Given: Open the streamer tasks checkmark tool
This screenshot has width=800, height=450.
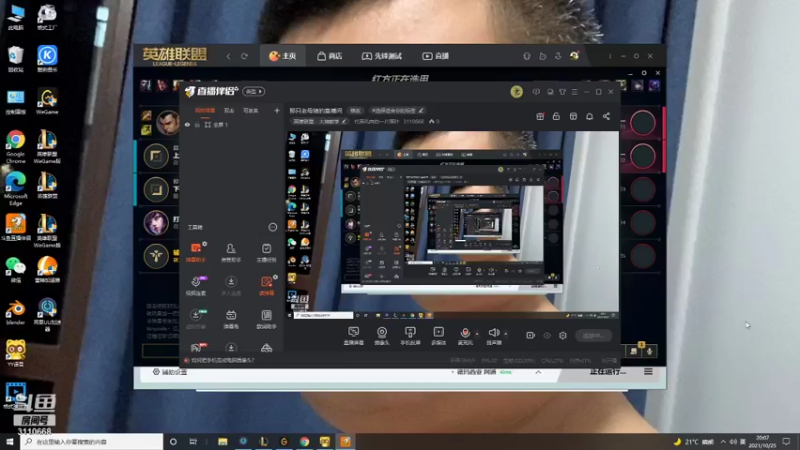Looking at the screenshot, I should tap(266, 252).
